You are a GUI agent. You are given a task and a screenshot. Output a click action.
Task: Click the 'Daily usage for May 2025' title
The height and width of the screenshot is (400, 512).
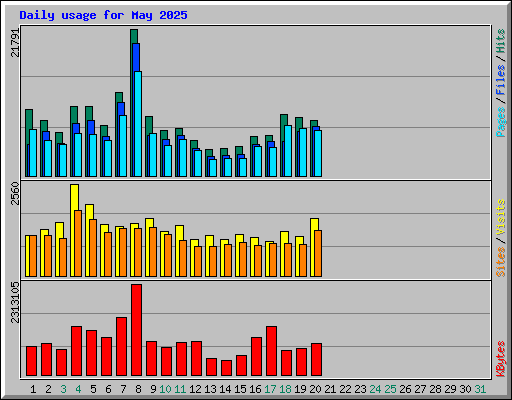(103, 15)
